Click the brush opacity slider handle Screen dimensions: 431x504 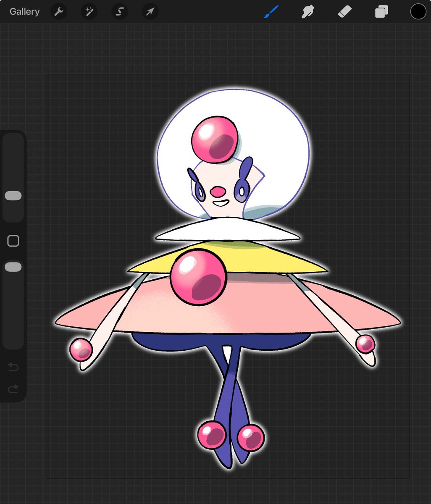13,267
